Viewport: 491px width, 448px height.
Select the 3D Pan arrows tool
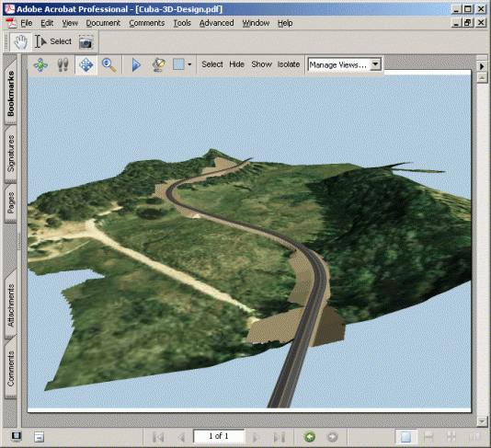pyautogui.click(x=86, y=64)
